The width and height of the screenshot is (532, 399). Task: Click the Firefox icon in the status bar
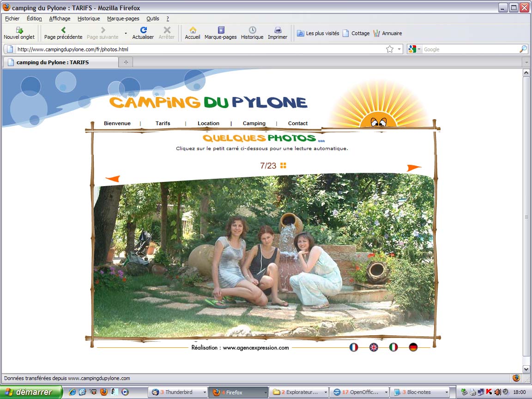pos(516,378)
